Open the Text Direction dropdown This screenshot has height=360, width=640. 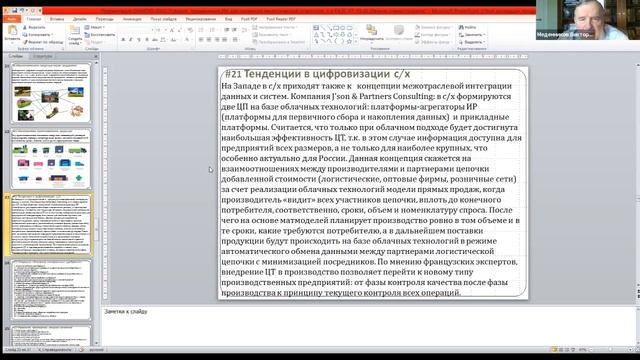[x=276, y=27]
